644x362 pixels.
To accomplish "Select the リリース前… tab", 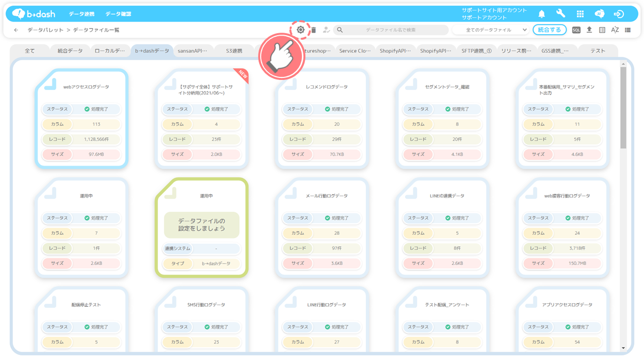I will pos(517,51).
